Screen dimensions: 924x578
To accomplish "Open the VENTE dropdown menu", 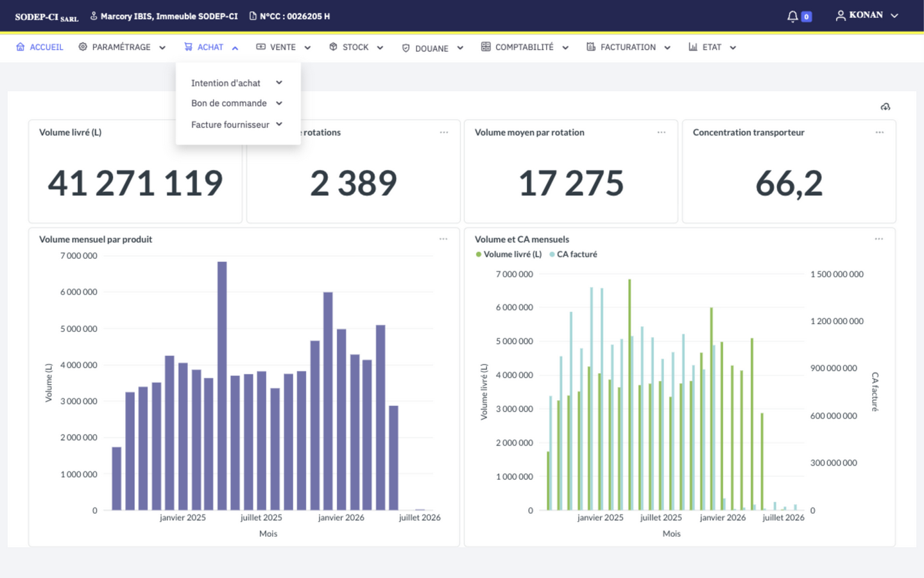I will [284, 47].
